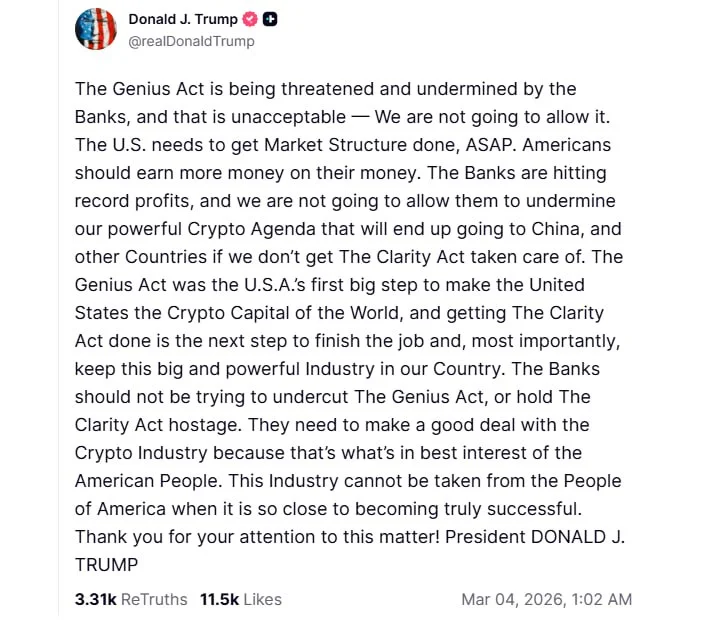Open the Donald J. Trump display name
Screen dimensions: 708x633
[183, 19]
